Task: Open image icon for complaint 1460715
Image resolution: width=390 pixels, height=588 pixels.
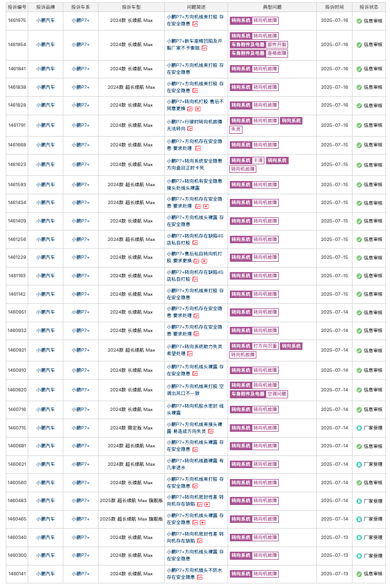Action: (210, 432)
